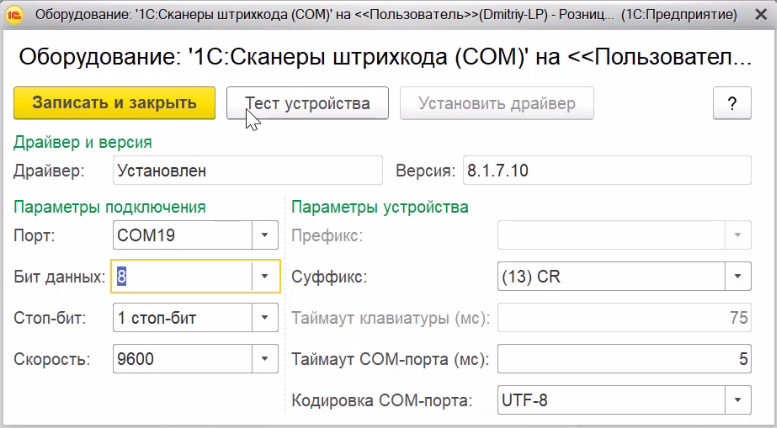Click the Стоп-бит field value
Image resolution: width=777 pixels, height=428 pixels.
pyautogui.click(x=182, y=318)
